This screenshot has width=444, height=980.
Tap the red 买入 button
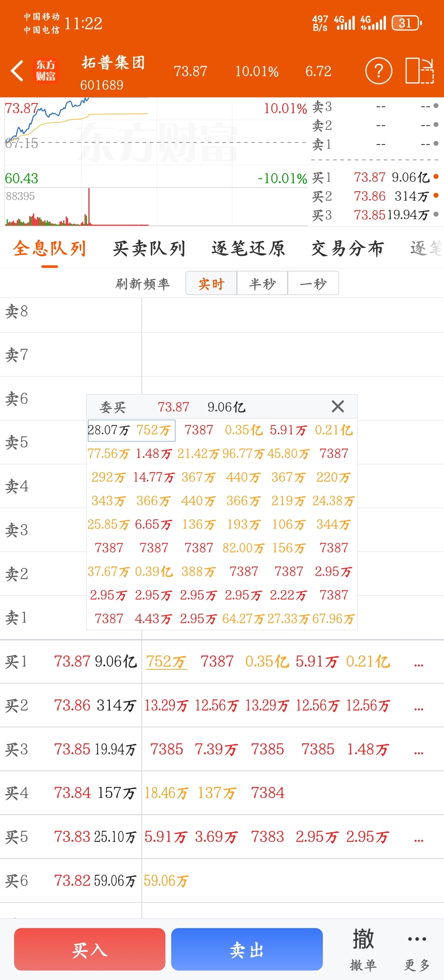click(x=90, y=949)
